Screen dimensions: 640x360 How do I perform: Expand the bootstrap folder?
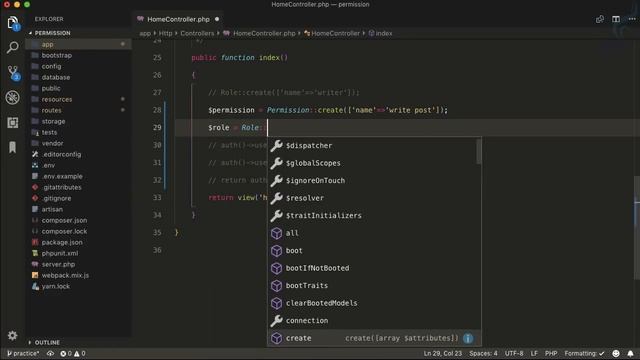pos(57,55)
